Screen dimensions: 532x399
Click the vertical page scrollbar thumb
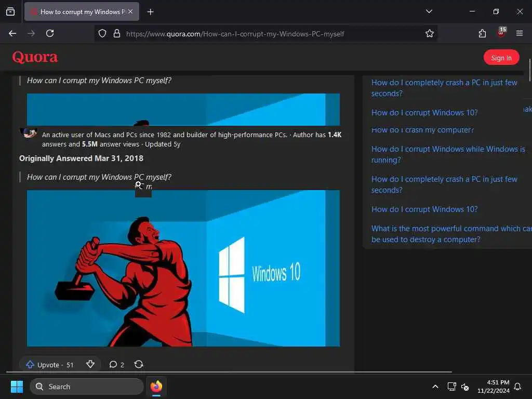530,70
